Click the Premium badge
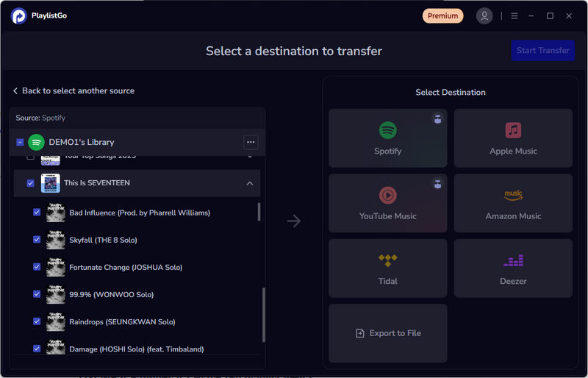The width and height of the screenshot is (588, 378). (442, 15)
